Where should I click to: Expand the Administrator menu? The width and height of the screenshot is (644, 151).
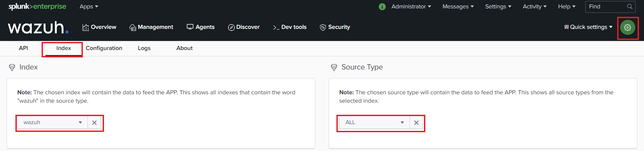(411, 6)
